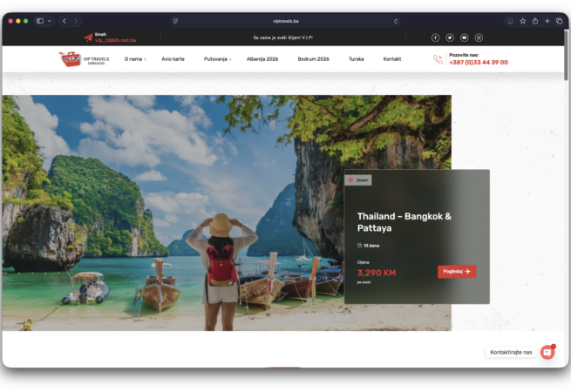571x392 pixels.
Task: Click the viptravels.ba address bar
Action: (x=285, y=21)
